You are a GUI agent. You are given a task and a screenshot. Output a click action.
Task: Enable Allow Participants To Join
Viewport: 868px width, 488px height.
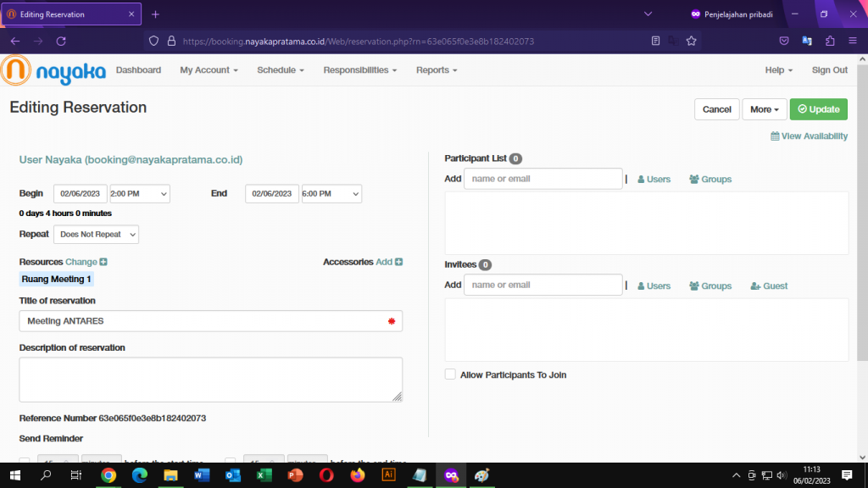coord(450,374)
